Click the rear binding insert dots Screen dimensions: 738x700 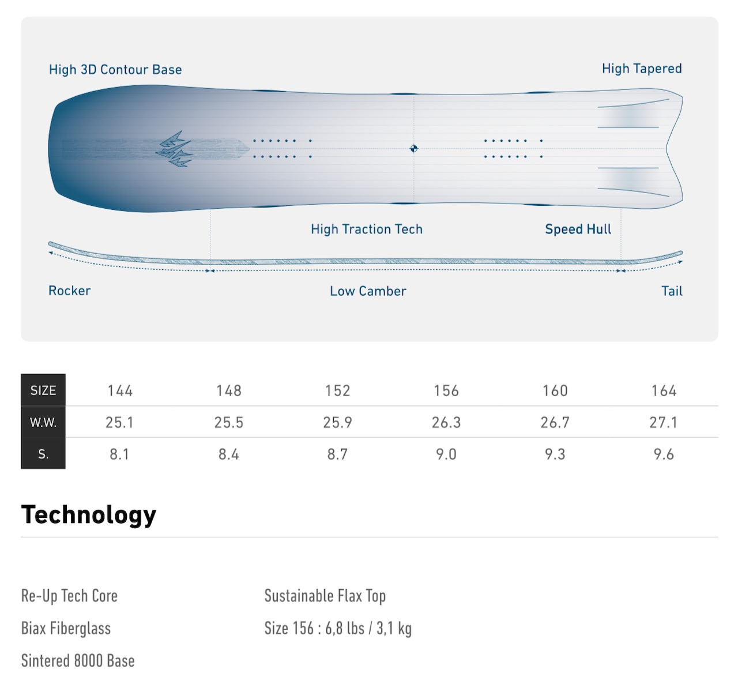tap(513, 149)
